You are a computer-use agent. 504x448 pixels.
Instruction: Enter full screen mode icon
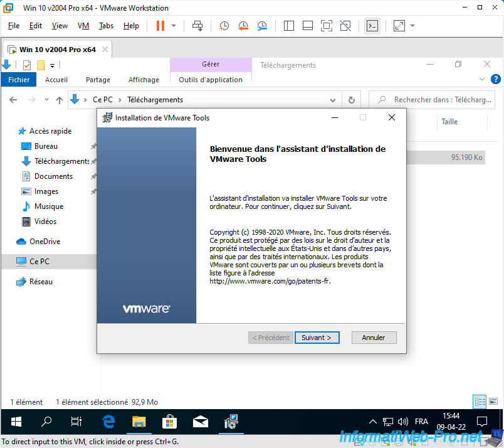click(x=327, y=26)
